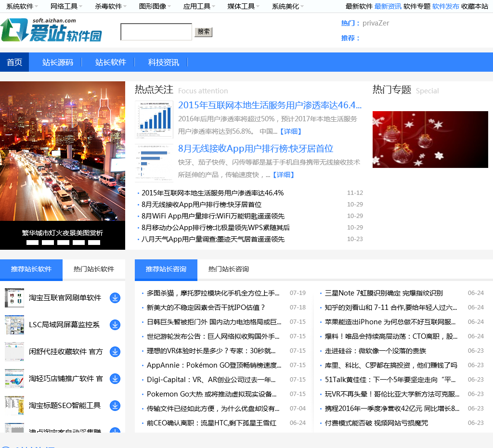The height and width of the screenshot is (448, 493).
Task: Open list item 八月天气App用户量调查
Action: [213, 239]
